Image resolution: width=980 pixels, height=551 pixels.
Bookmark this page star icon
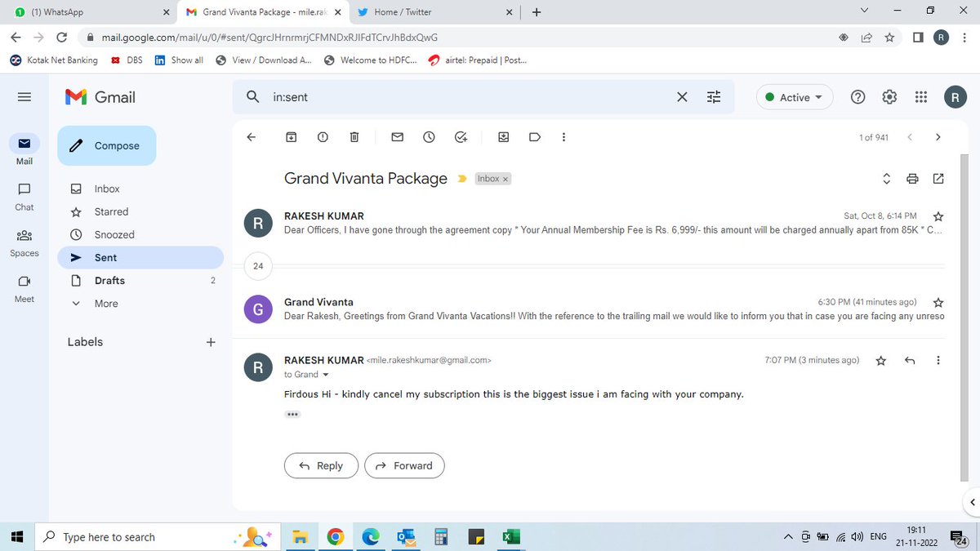coord(889,38)
